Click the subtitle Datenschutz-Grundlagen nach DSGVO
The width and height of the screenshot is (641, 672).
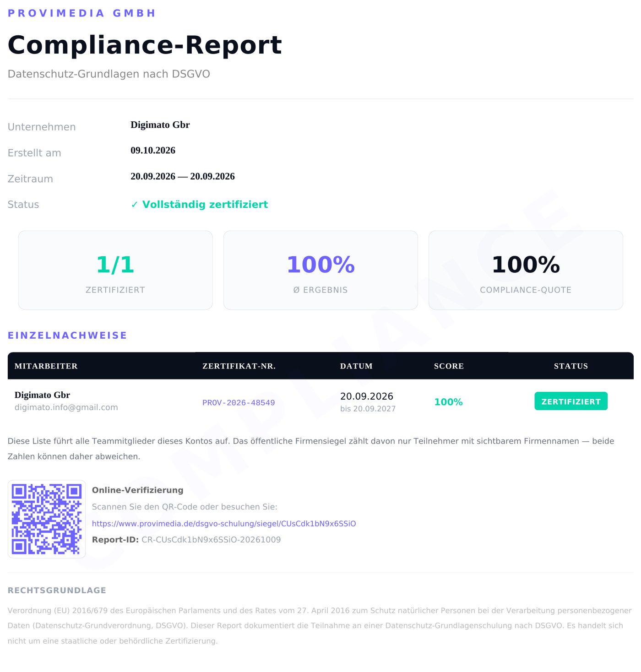click(109, 74)
